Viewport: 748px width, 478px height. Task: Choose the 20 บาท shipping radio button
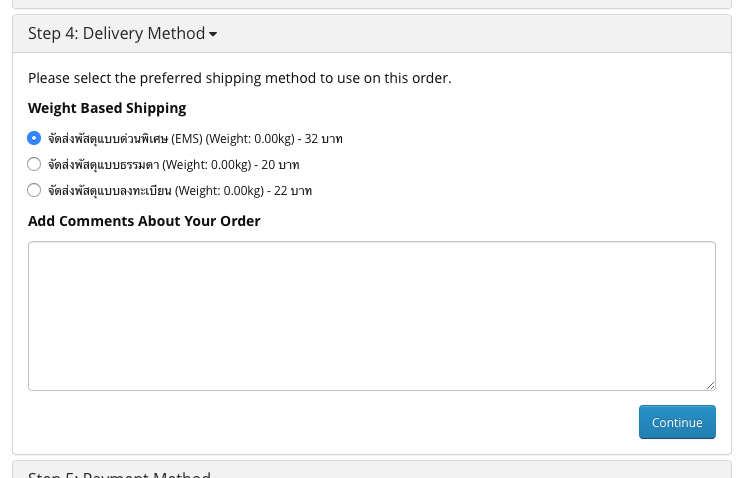[x=34, y=164]
